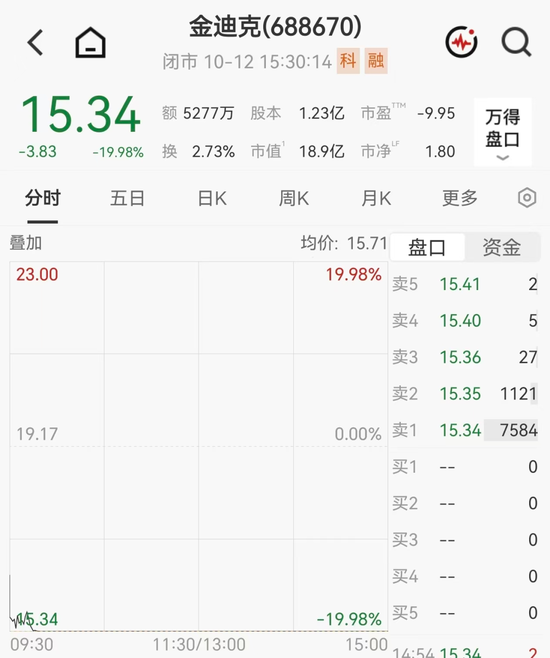Viewport: 550px width, 658px height.
Task: Tap the stock title 金迪克(688670)
Action: point(275,27)
